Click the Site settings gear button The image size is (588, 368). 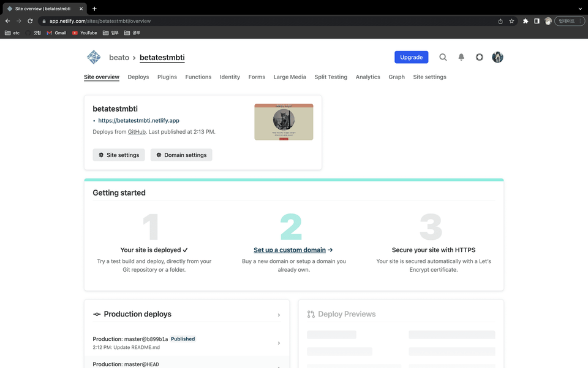118,155
